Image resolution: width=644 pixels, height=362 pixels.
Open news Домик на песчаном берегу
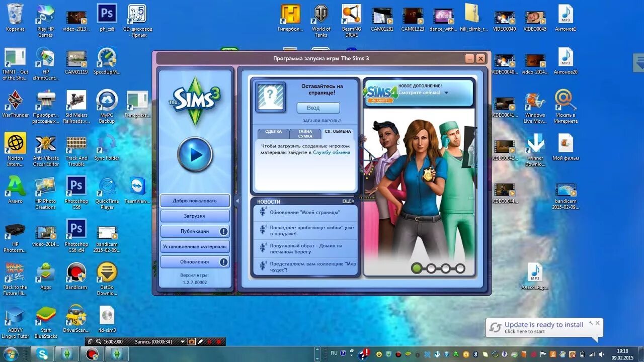[305, 248]
